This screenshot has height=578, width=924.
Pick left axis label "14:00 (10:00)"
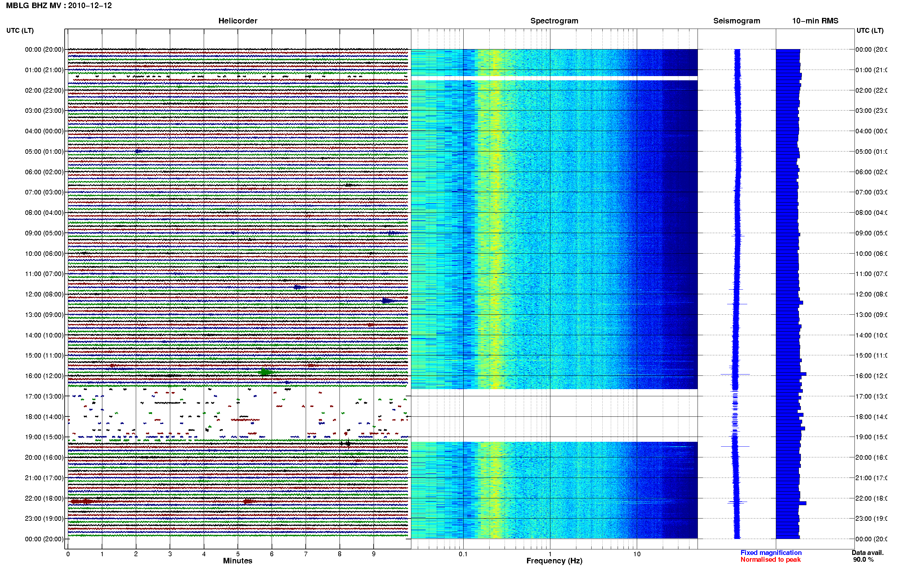click(44, 335)
